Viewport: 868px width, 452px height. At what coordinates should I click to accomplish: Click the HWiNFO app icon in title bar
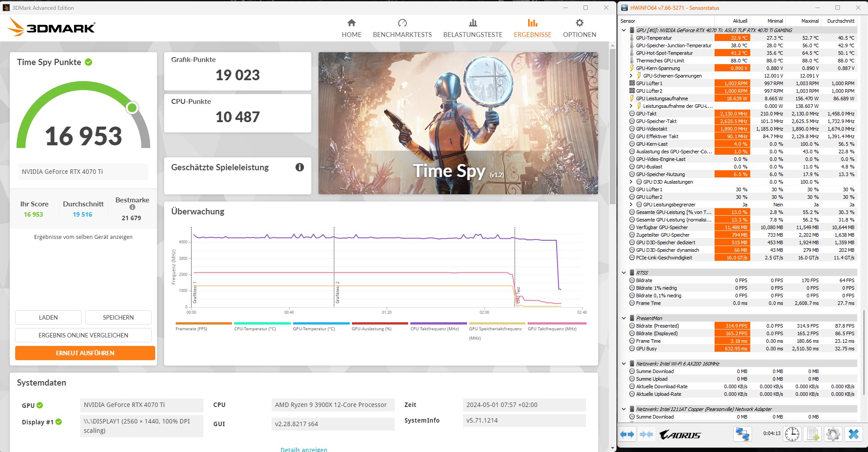click(x=624, y=8)
